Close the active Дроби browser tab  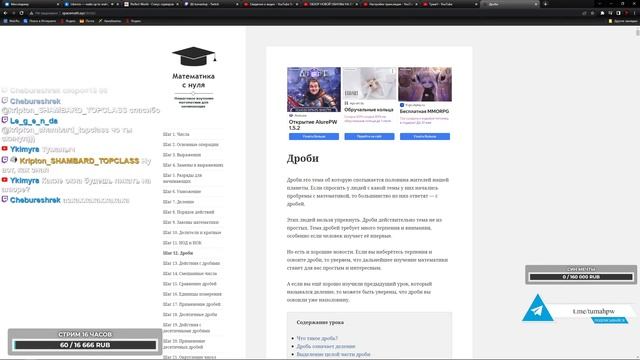tap(536, 4)
